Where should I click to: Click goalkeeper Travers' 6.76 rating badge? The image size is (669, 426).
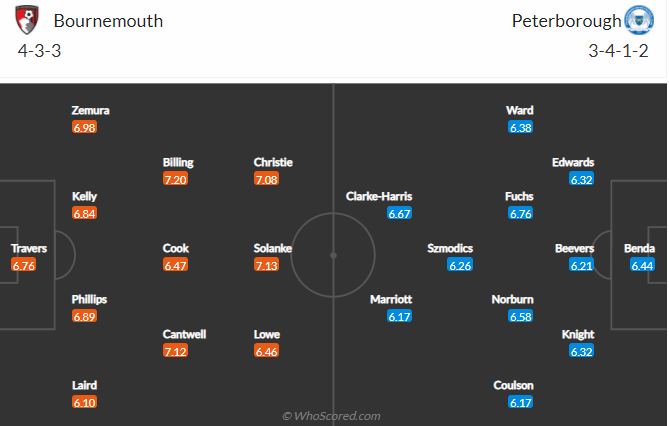24,265
